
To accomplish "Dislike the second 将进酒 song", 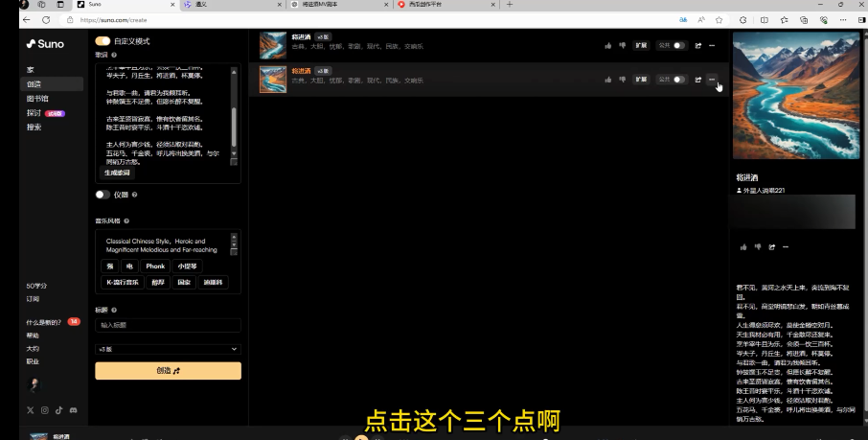I will pos(622,80).
